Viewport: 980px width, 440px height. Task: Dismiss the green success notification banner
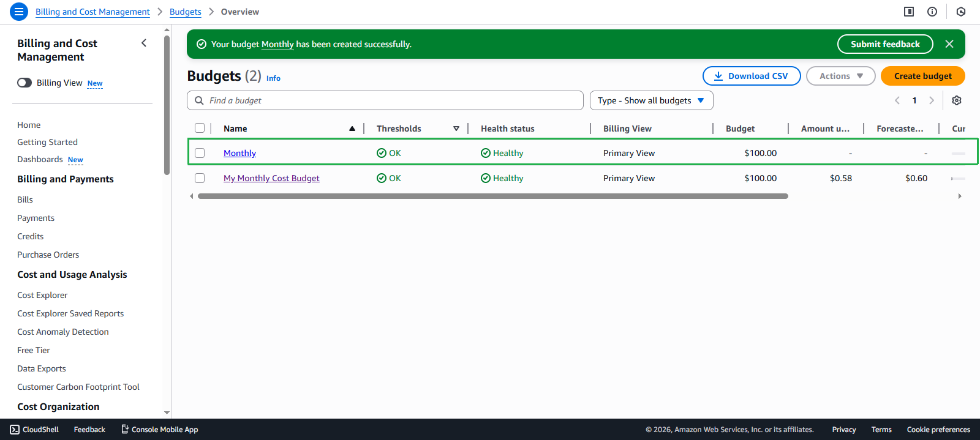(949, 44)
